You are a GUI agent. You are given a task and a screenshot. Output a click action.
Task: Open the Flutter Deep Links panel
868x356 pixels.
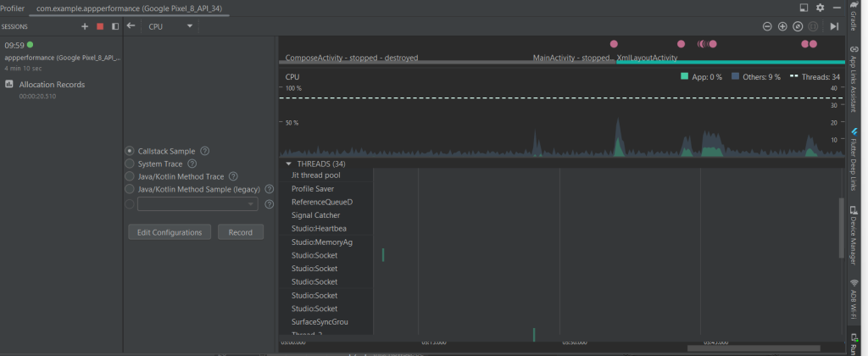(854, 159)
